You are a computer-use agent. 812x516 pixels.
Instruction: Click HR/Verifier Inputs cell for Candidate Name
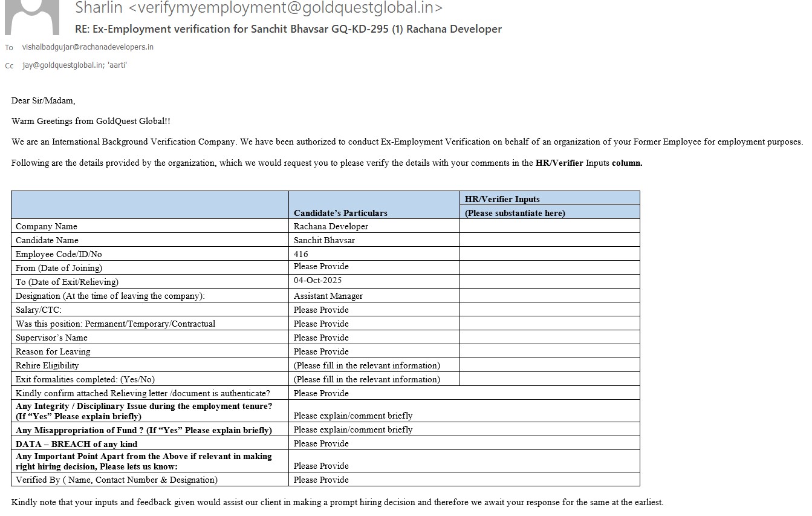click(549, 240)
